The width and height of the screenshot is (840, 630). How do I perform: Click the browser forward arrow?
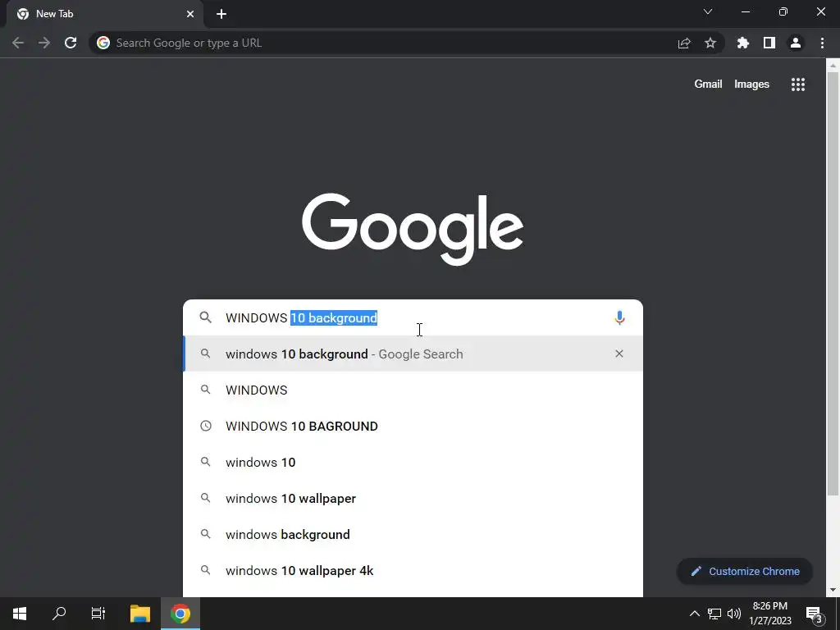pos(44,43)
